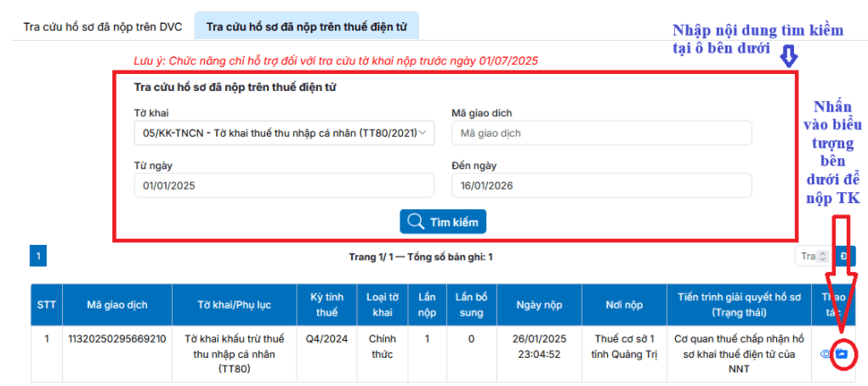Click the Mã giao dịch column header

pos(117,305)
